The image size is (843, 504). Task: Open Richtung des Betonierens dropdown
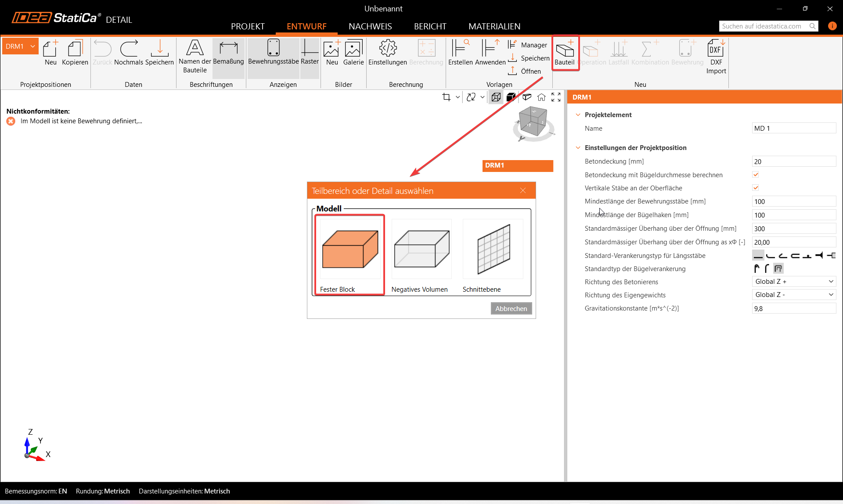(794, 282)
